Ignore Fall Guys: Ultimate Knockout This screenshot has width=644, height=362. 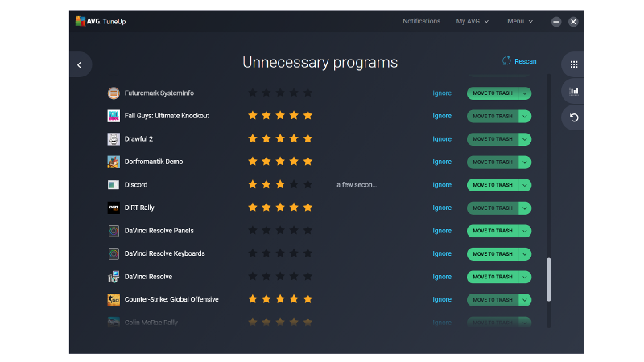pos(442,116)
